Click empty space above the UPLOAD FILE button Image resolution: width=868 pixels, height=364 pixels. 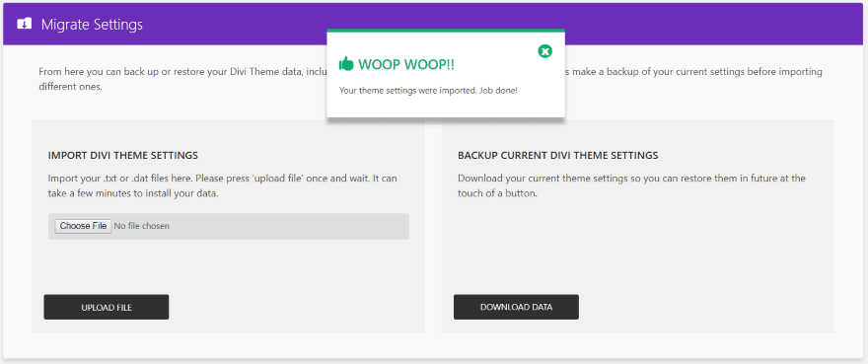[x=228, y=267]
